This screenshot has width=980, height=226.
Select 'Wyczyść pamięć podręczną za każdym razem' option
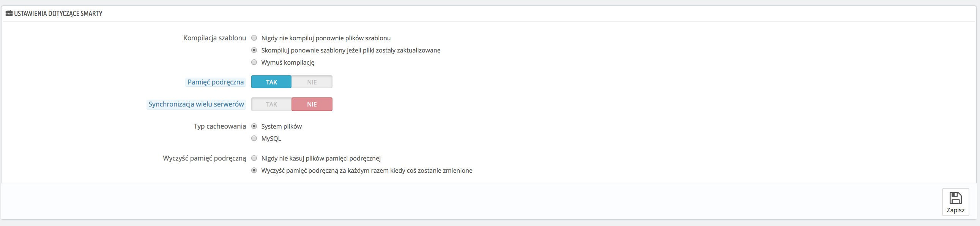(x=254, y=170)
